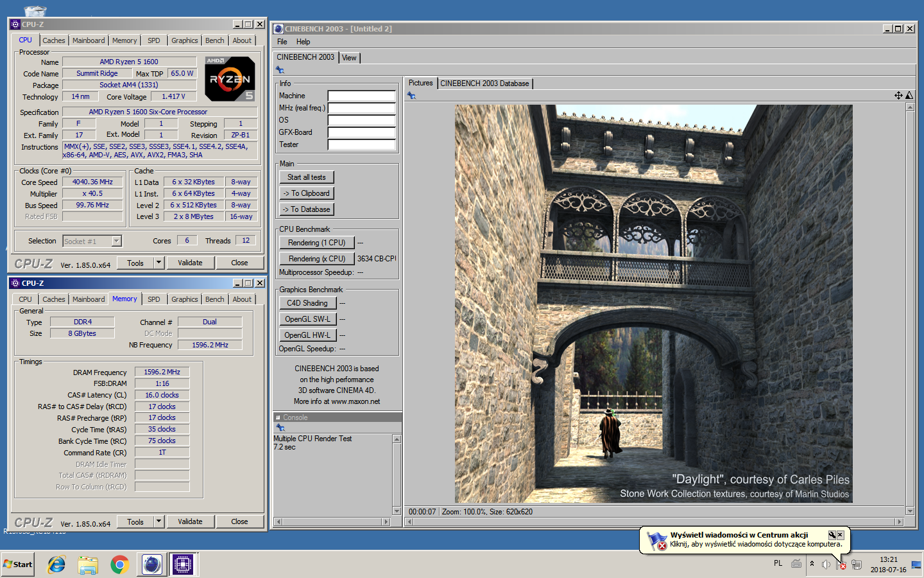Click the CINEBENCH app icon in its title bar

tap(278, 29)
